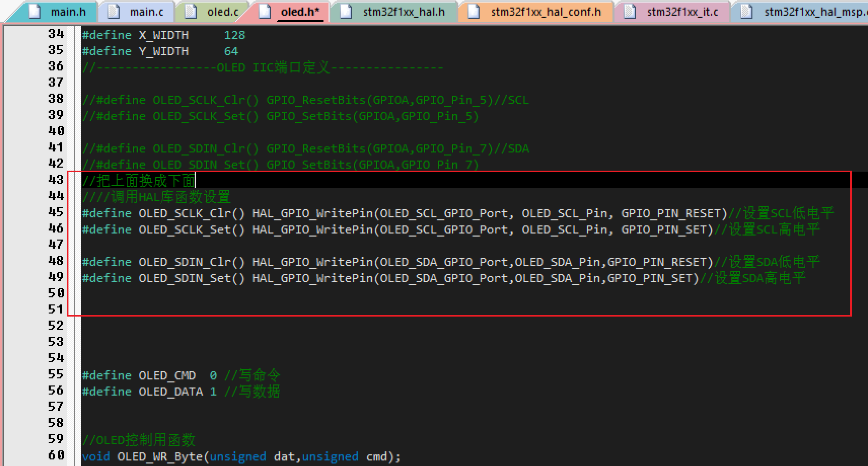
Task: Click the Y_WIDTH define on line 35
Action: [x=164, y=51]
